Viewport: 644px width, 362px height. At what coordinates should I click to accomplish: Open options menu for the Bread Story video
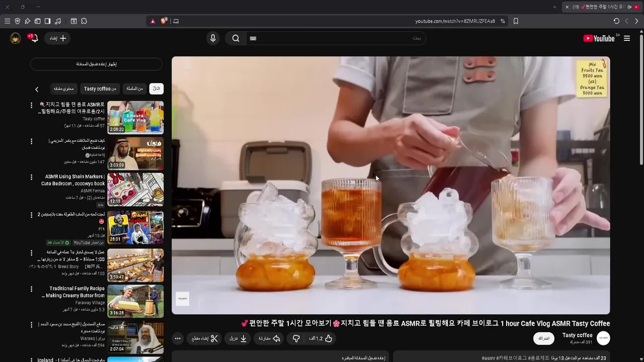coord(31,252)
